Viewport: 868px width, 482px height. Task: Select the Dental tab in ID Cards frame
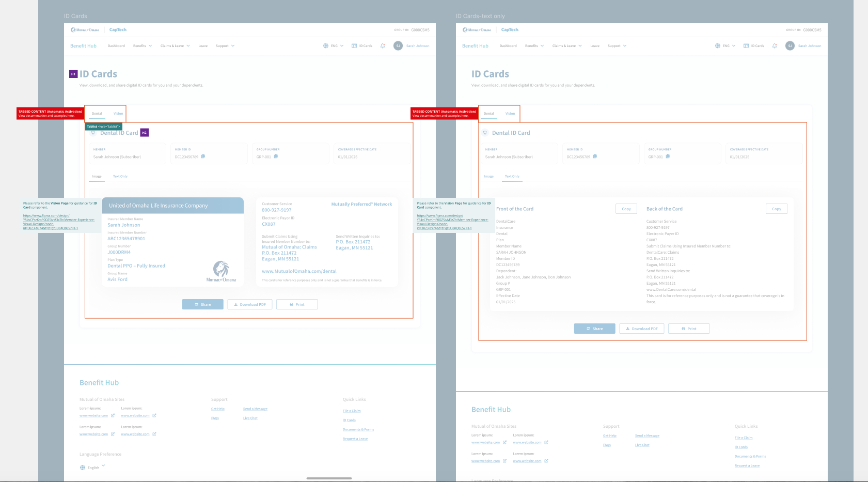pos(97,114)
